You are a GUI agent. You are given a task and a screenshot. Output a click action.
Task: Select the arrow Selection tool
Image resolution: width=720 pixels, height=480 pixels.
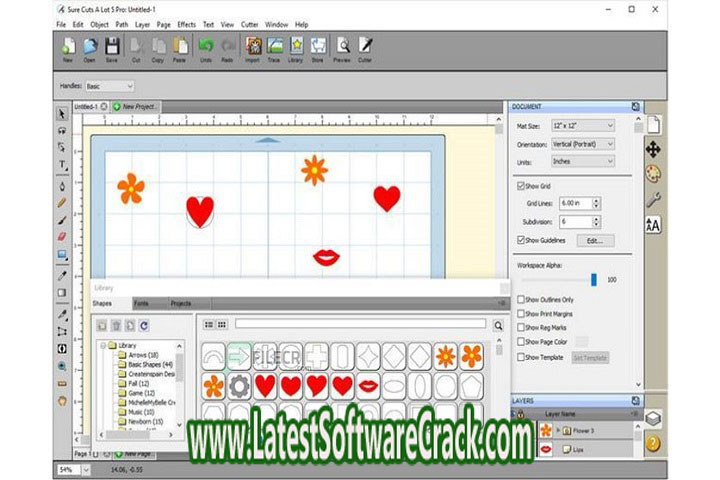[x=62, y=113]
